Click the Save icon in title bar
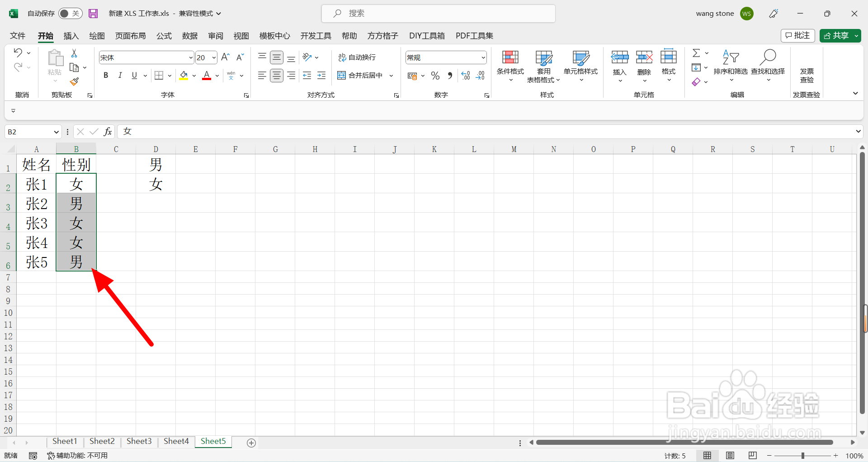Viewport: 868px width, 462px height. (93, 14)
